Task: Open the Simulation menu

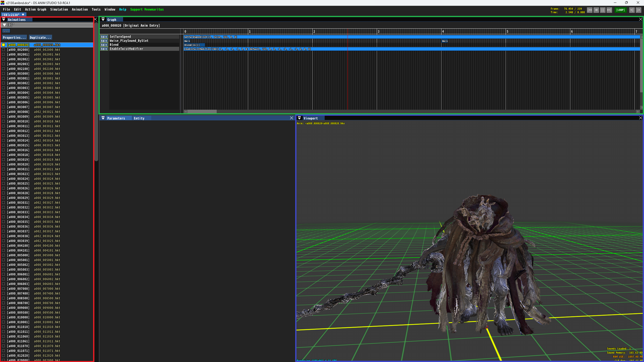Action: coord(59,9)
